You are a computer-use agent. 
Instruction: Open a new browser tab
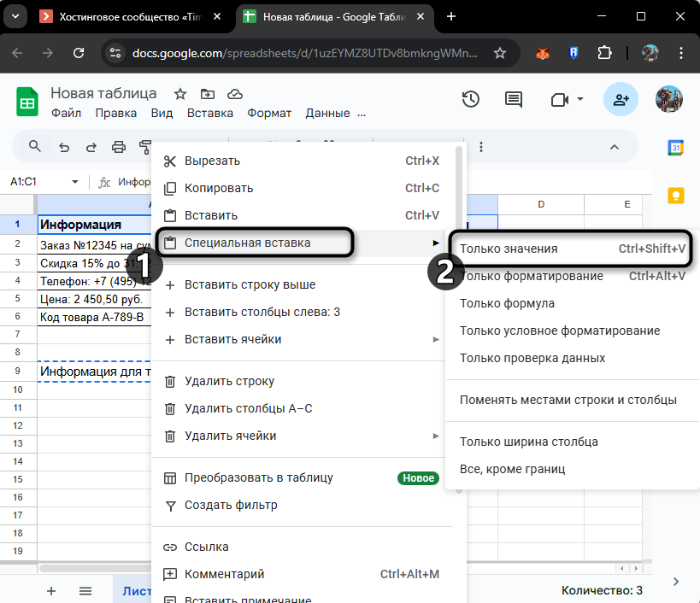[451, 16]
